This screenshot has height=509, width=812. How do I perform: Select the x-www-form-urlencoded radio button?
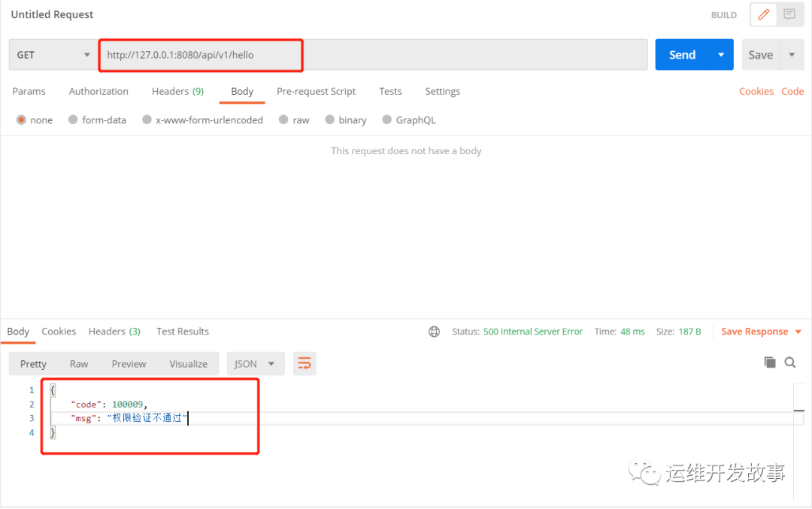147,120
